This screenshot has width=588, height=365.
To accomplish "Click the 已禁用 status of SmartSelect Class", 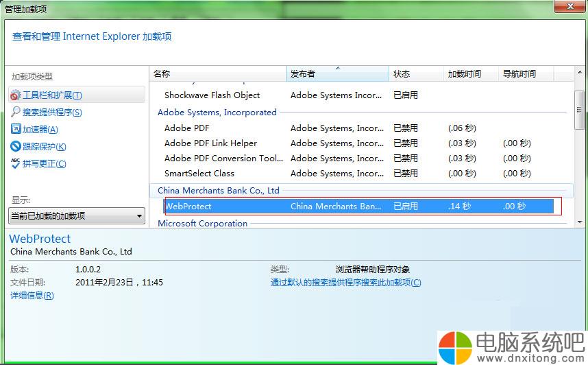I will pyautogui.click(x=406, y=173).
